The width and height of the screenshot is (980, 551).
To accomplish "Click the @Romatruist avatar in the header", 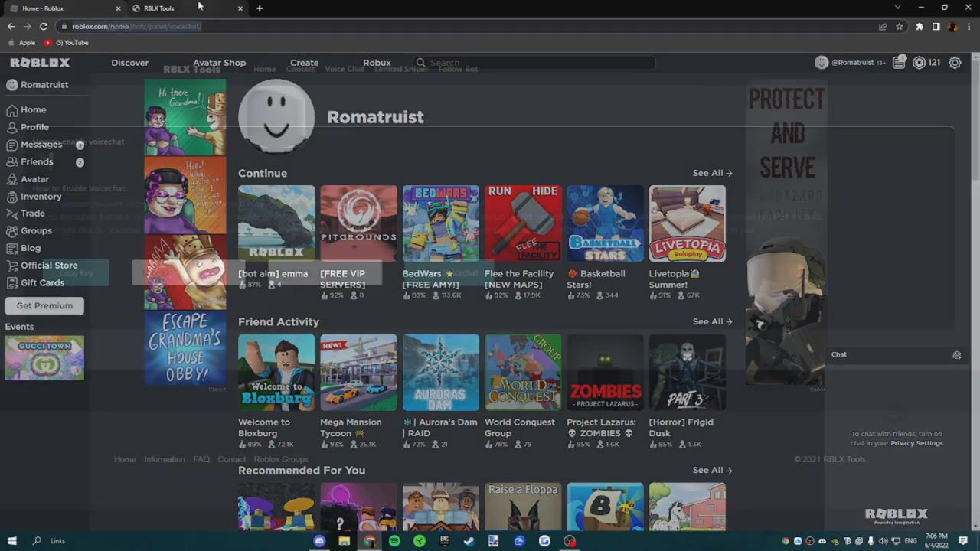I will (822, 63).
